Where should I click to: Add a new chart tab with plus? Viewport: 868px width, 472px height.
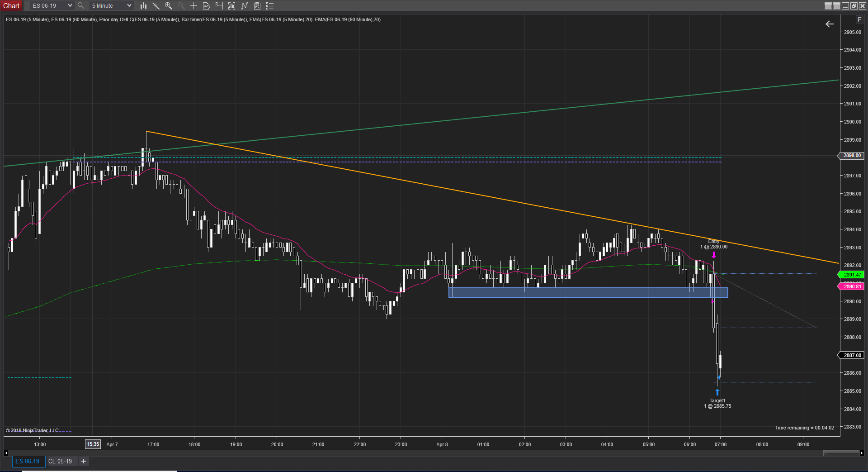pos(84,461)
